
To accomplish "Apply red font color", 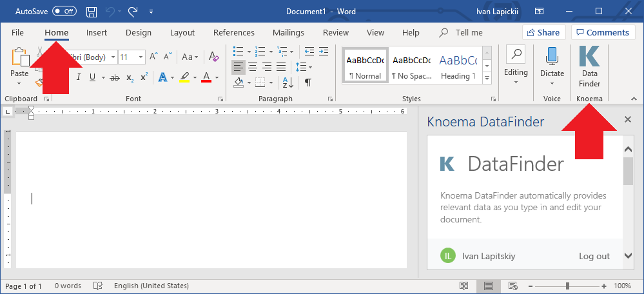I will coord(206,77).
